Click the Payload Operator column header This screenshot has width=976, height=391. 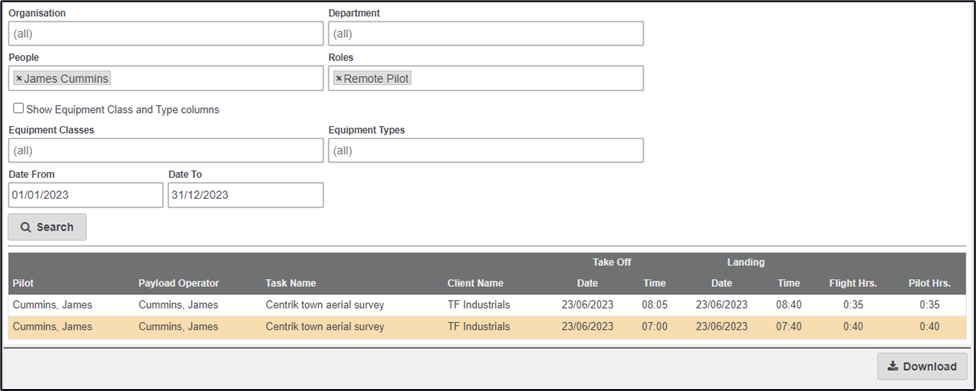pyautogui.click(x=179, y=283)
